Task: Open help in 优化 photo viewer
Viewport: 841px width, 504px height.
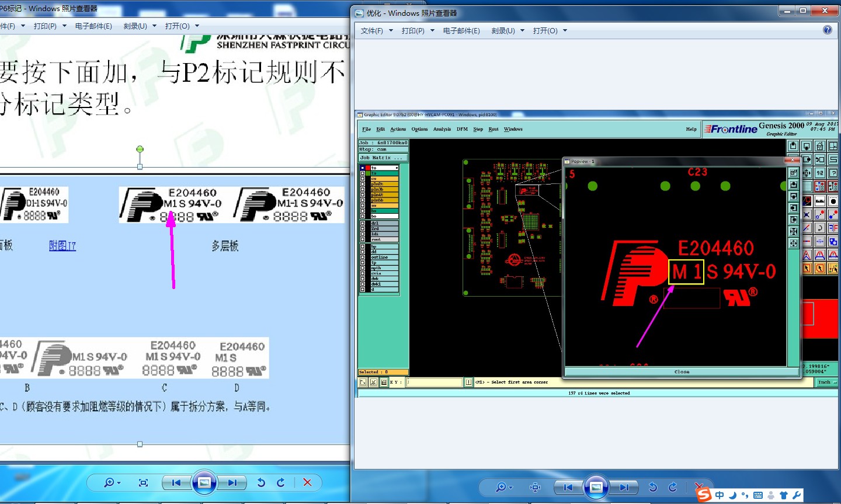Action: (x=828, y=30)
